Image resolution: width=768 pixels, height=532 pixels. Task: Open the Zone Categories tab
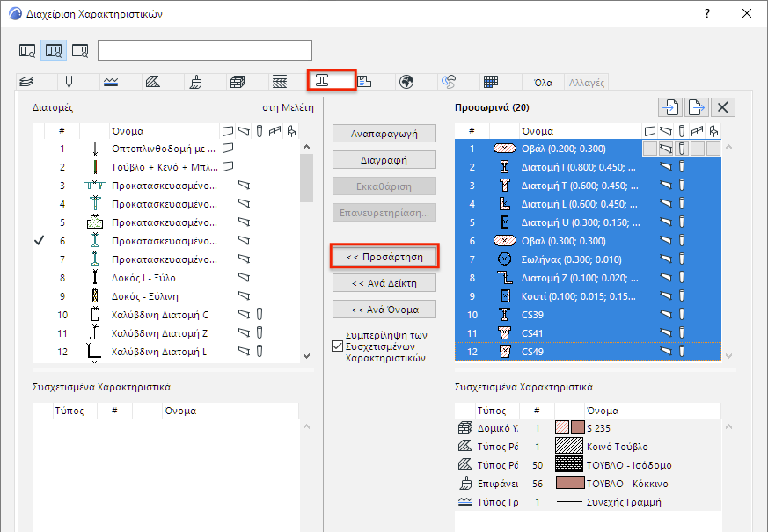coord(364,82)
